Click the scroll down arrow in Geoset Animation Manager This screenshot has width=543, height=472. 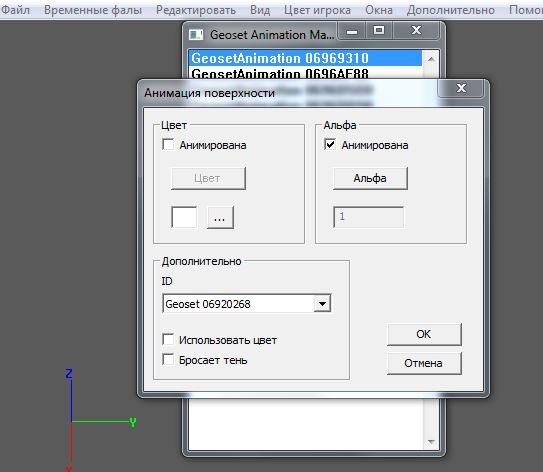pyautogui.click(x=431, y=442)
